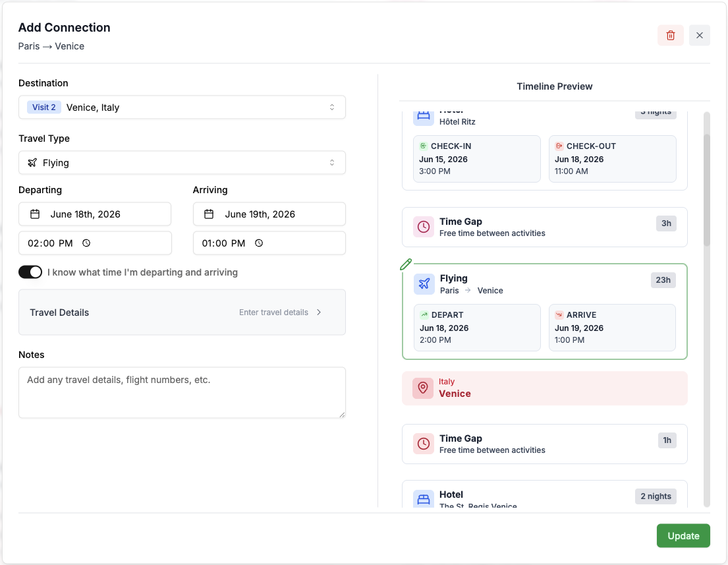Click the red trash delete icon
Image resolution: width=728 pixels, height=565 pixels.
pyautogui.click(x=671, y=36)
